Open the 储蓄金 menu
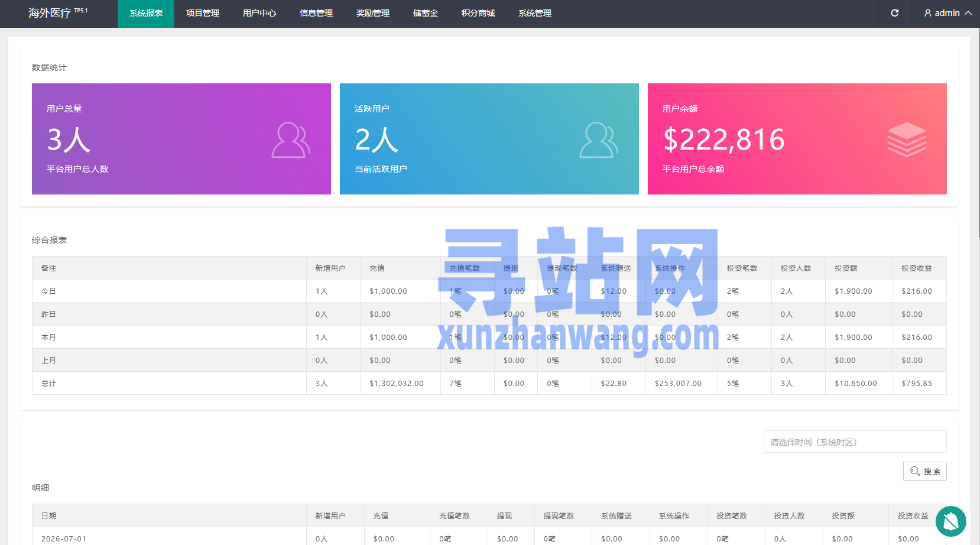Screen dimensions: 980x545 tap(426, 14)
